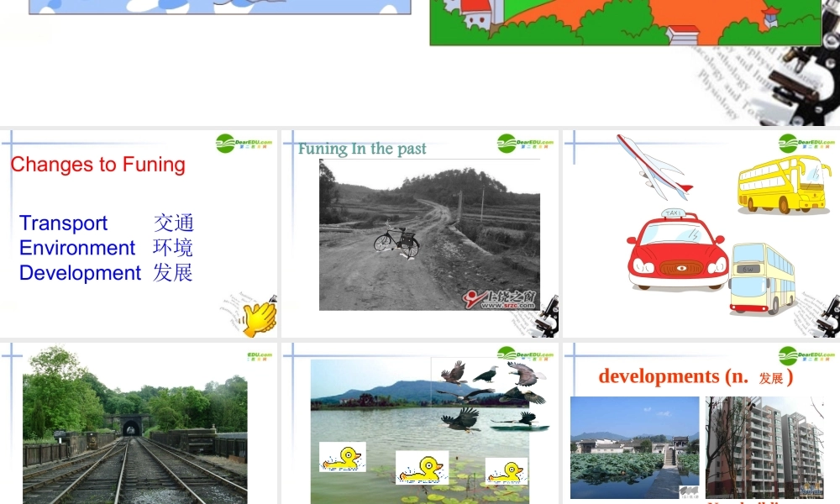The width and height of the screenshot is (840, 504).
Task: Click the "Environment" text line
Action: pos(77,248)
